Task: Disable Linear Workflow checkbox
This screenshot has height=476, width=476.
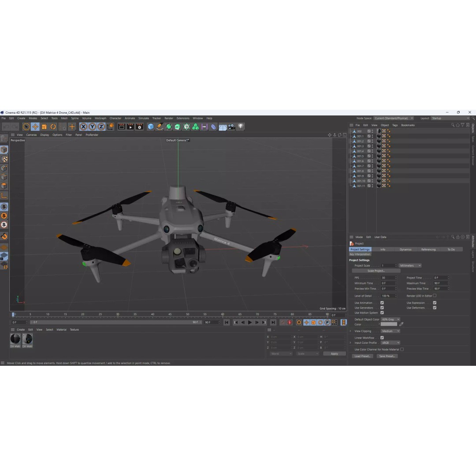Action: pos(382,338)
